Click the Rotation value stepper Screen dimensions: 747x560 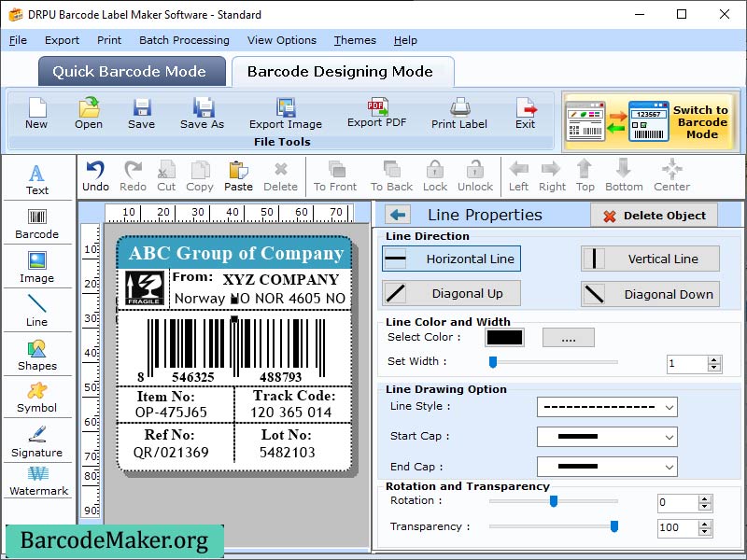click(x=714, y=502)
